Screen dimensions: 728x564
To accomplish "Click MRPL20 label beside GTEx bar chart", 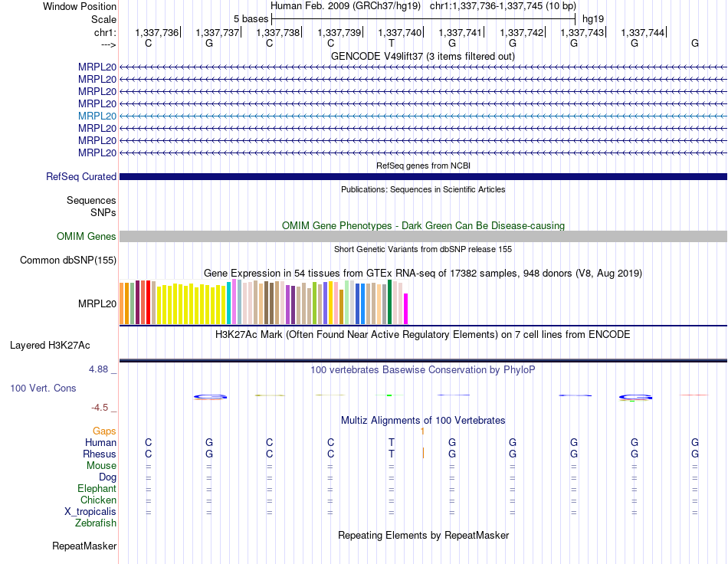I will coord(97,303).
